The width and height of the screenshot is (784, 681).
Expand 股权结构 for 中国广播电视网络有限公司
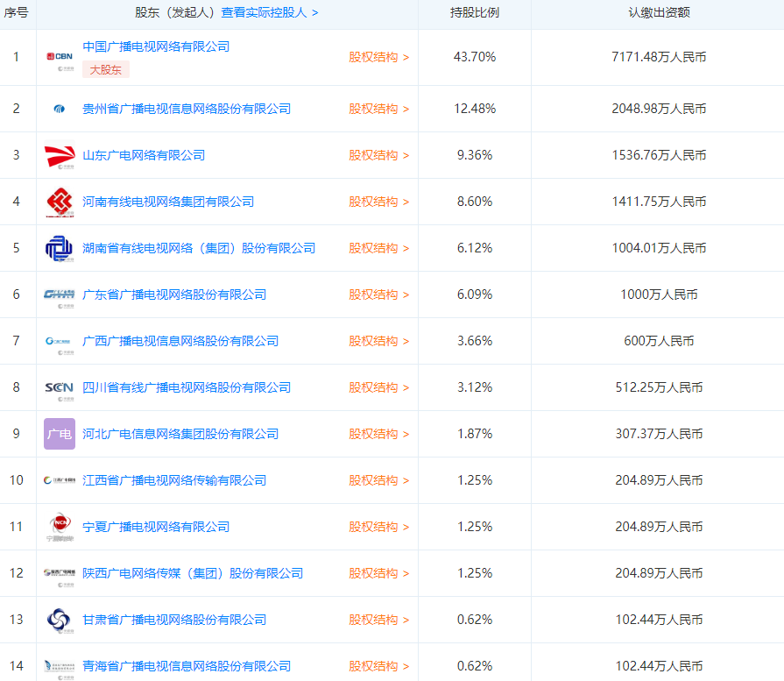[x=379, y=57]
